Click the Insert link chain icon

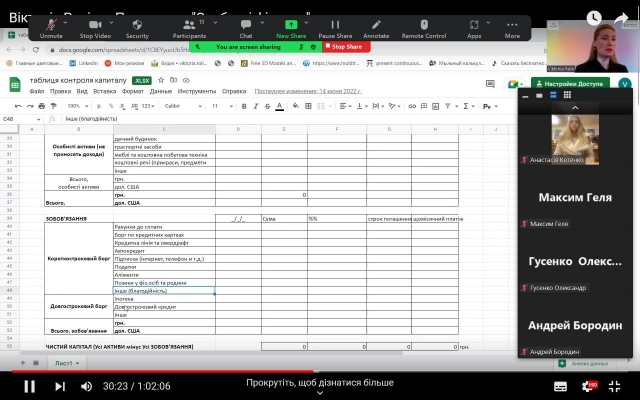(412, 106)
